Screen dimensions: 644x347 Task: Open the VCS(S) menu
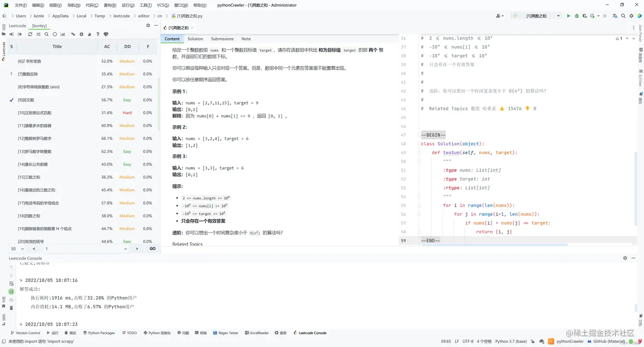click(x=163, y=5)
